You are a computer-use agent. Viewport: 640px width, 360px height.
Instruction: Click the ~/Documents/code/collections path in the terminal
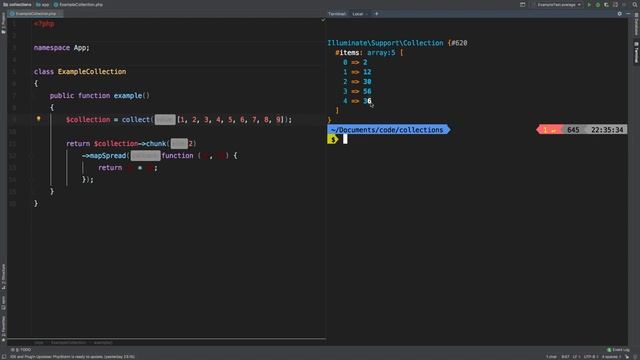point(387,130)
